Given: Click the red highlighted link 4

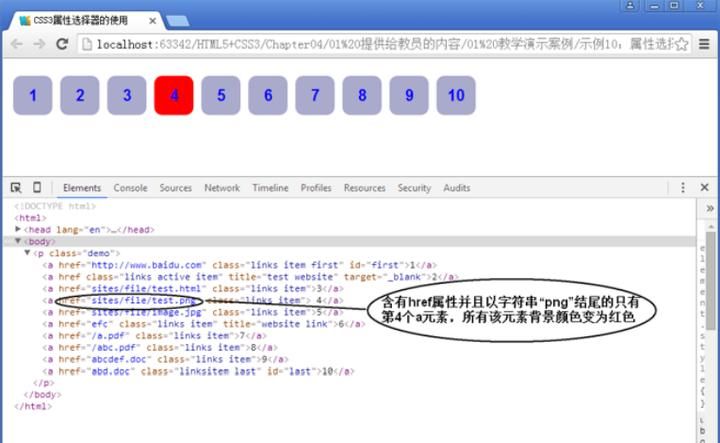Looking at the screenshot, I should pos(174,95).
